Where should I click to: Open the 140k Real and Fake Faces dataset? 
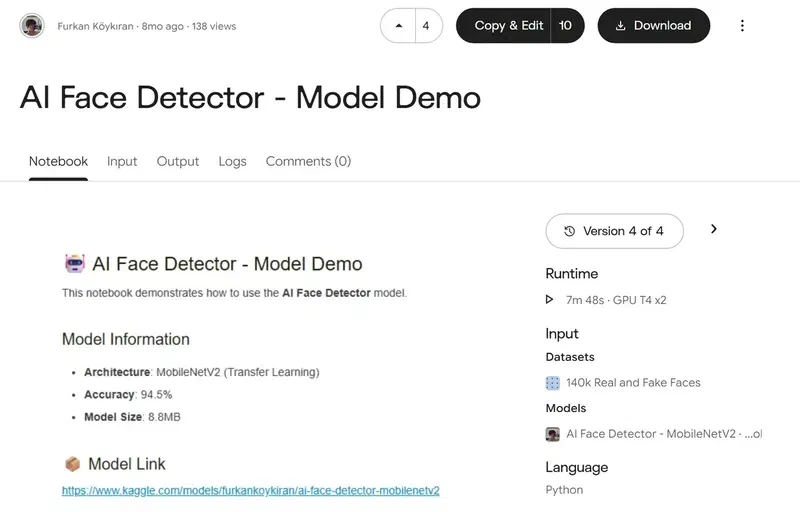point(633,382)
